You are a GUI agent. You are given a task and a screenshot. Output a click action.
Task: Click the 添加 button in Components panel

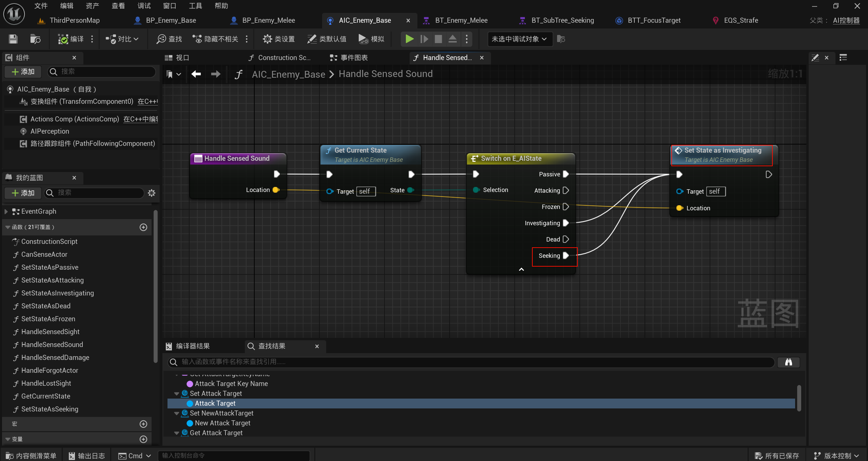click(23, 72)
